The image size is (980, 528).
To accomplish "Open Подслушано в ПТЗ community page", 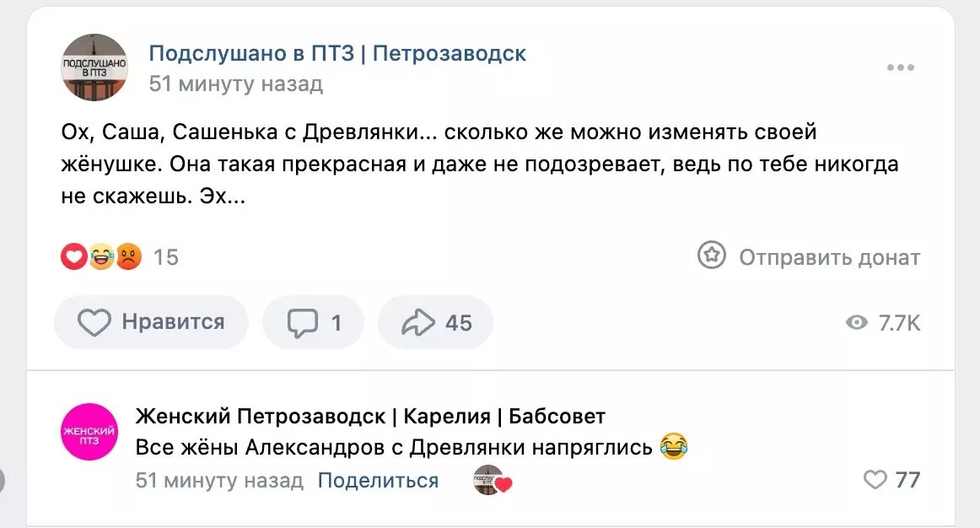I will tap(337, 52).
